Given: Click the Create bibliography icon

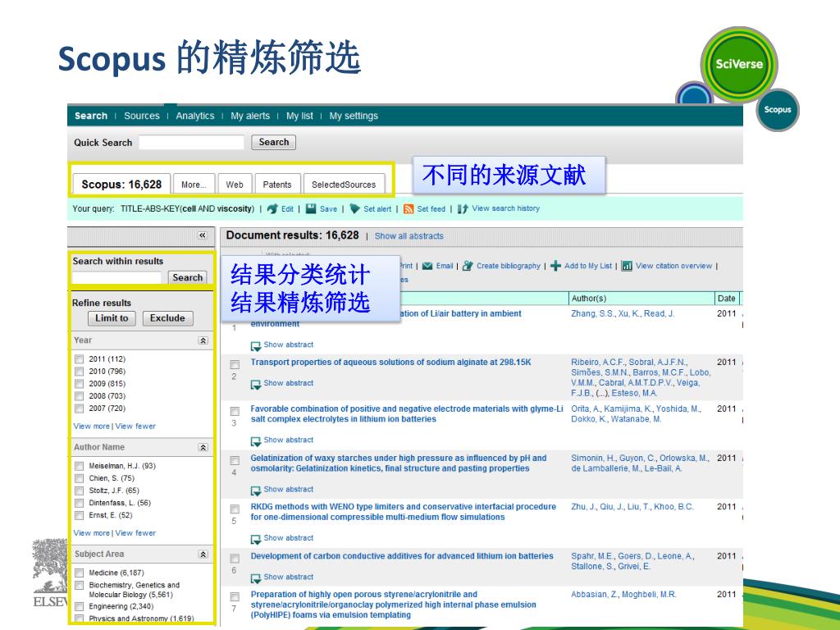Looking at the screenshot, I should coord(468,267).
